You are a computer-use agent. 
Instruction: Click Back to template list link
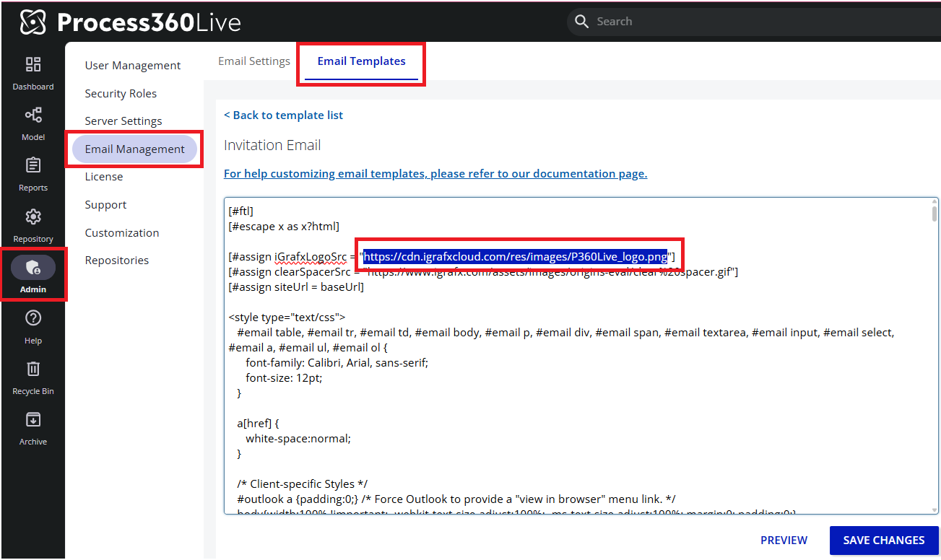(283, 115)
